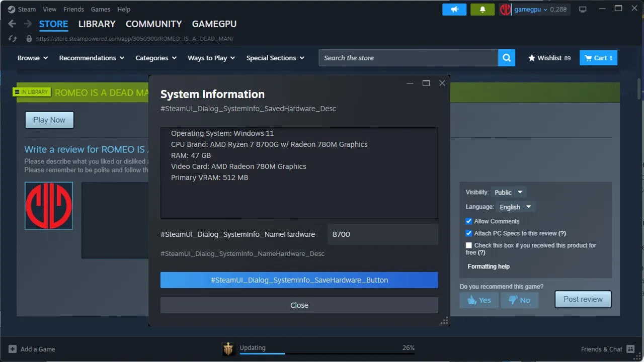This screenshot has height=362, width=644.
Task: Click the Play Now button
Action: coord(49,120)
